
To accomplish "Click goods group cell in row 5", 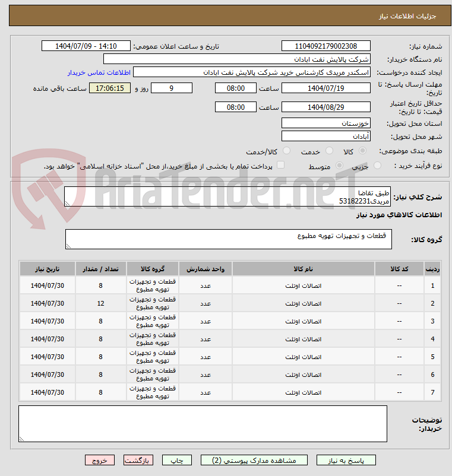I will tap(153, 357).
